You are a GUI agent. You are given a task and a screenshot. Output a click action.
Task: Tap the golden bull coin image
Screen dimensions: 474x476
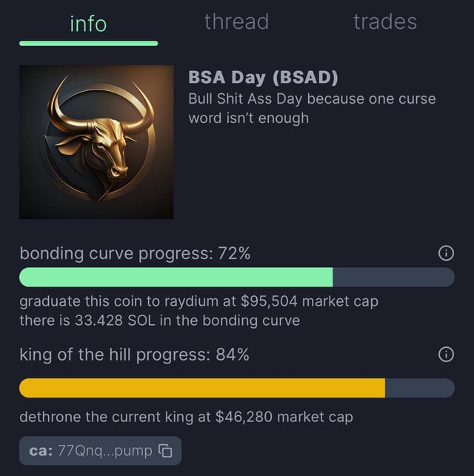pos(96,142)
